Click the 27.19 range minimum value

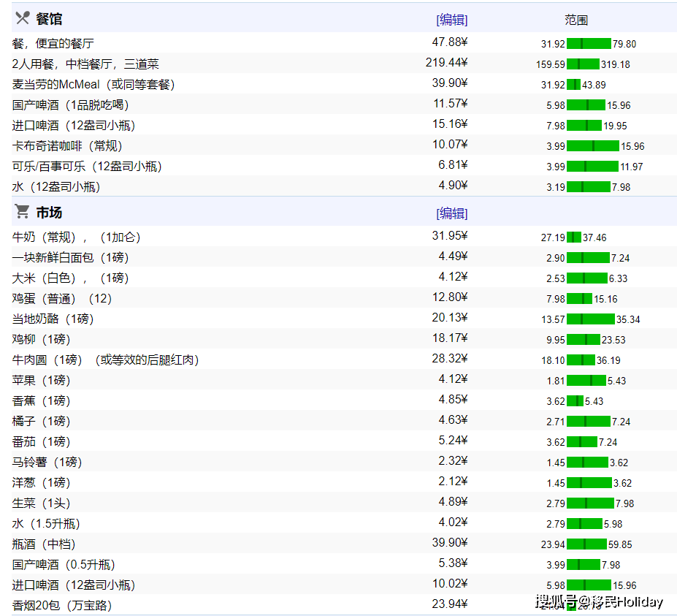[553, 237]
